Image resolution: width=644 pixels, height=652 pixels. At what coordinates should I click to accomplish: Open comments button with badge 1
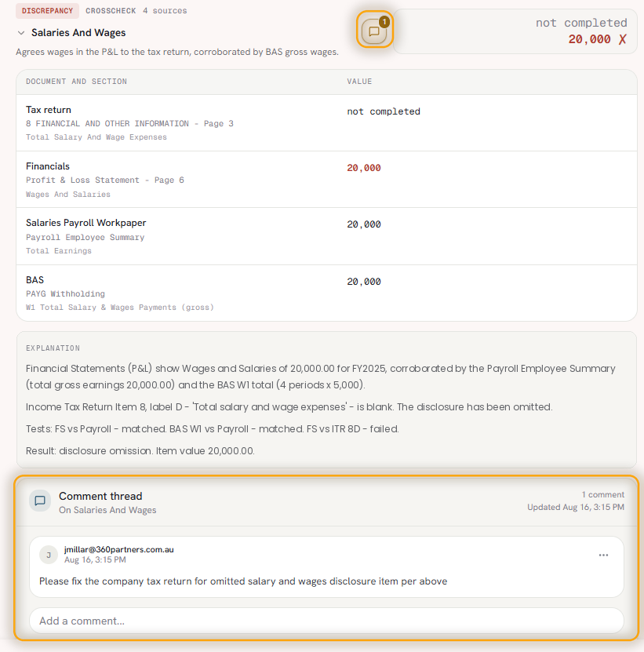click(374, 30)
